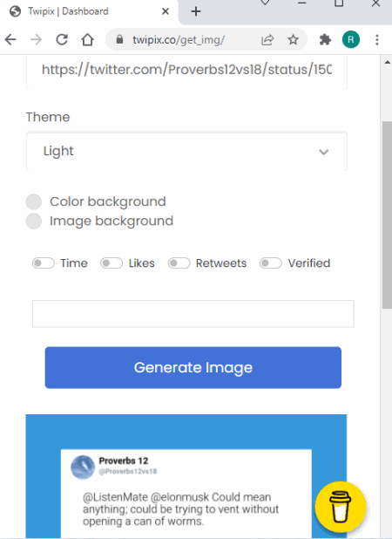
Task: Click the browser back arrow
Action: 10,40
